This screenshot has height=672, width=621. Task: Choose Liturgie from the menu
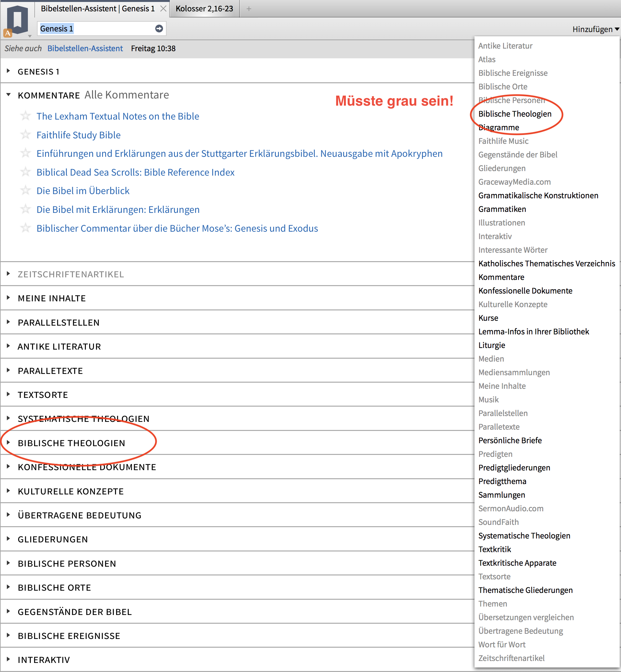coord(492,345)
